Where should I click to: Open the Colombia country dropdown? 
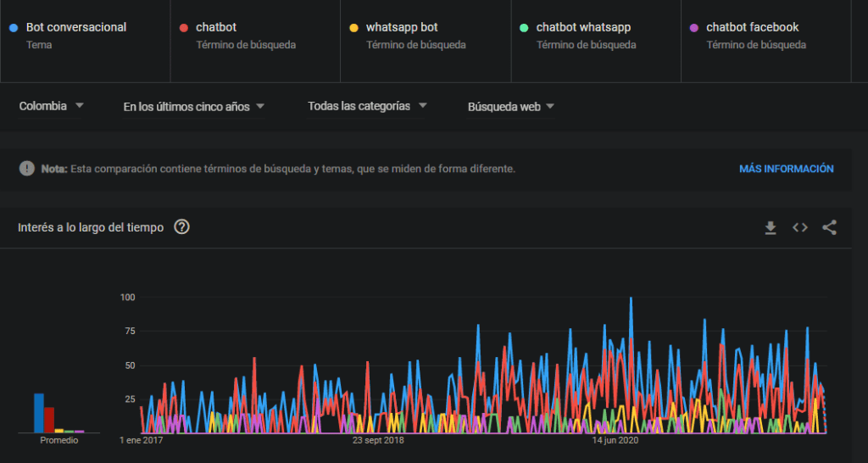[x=51, y=106]
